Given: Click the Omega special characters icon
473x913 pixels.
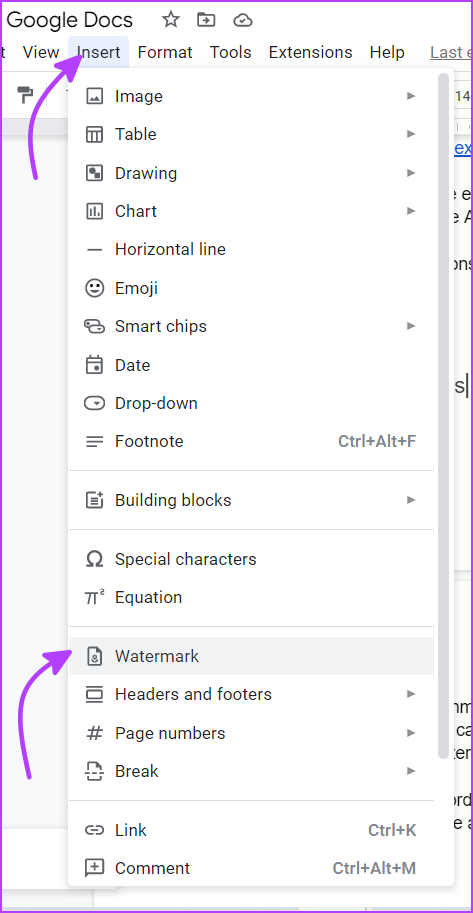Looking at the screenshot, I should (x=94, y=559).
